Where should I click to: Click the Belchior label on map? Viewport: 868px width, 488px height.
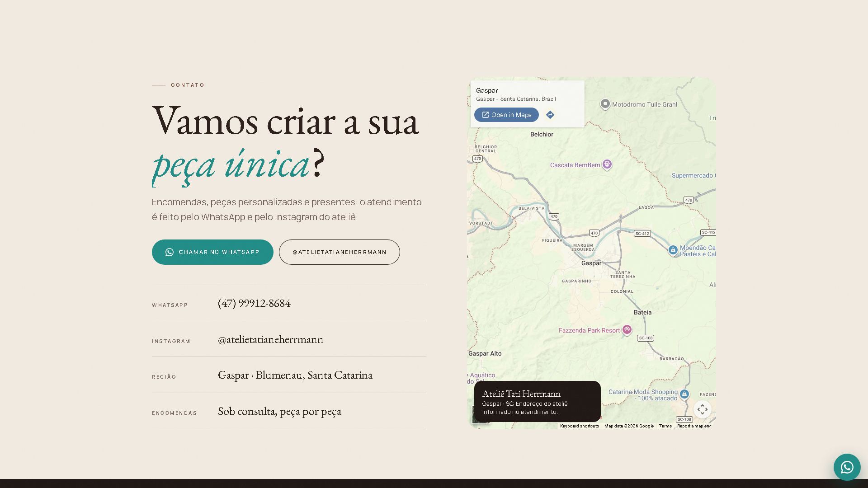tap(542, 134)
